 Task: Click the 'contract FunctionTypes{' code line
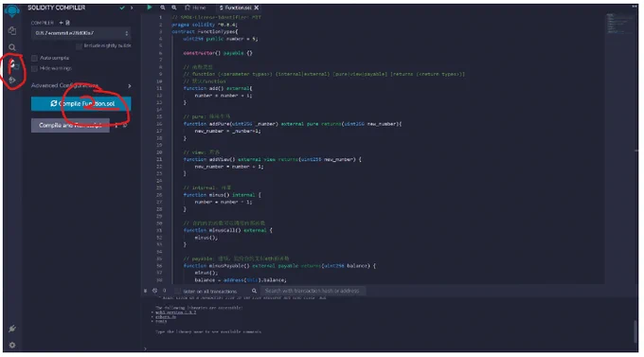click(x=205, y=31)
